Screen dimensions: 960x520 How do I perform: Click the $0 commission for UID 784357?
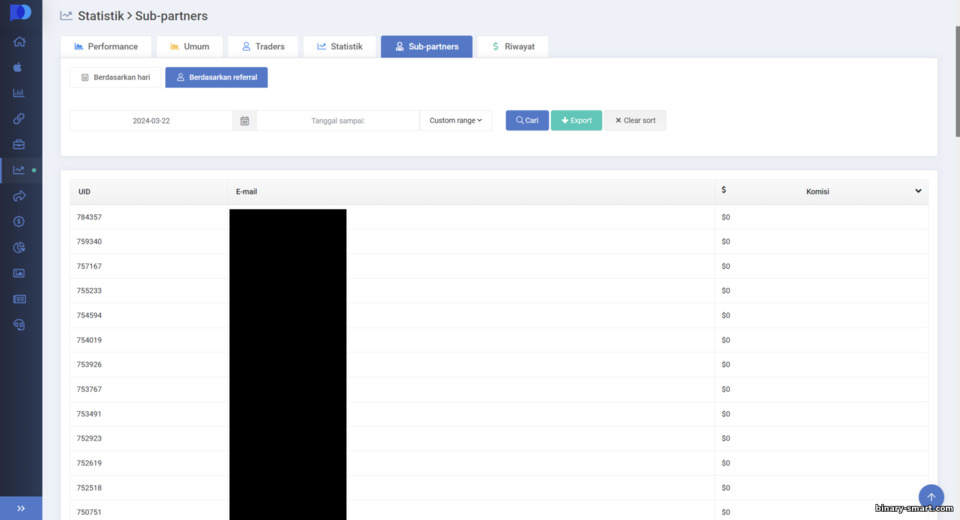coord(726,217)
